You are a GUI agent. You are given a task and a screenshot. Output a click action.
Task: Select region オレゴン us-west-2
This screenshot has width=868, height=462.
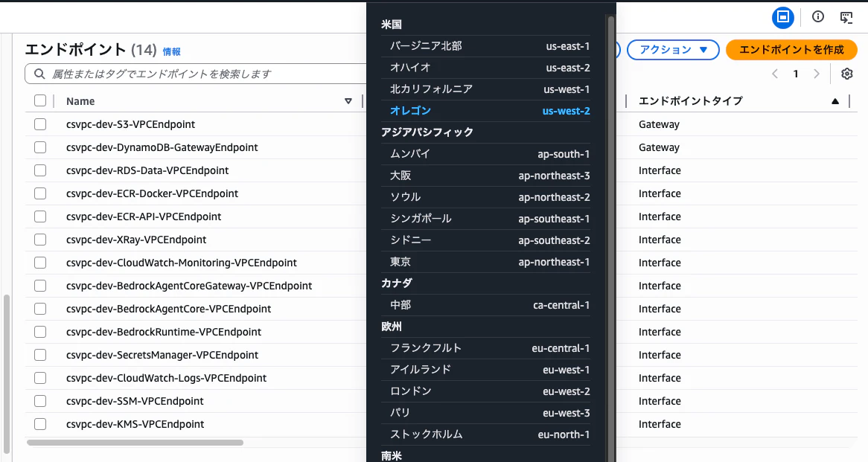(x=485, y=111)
